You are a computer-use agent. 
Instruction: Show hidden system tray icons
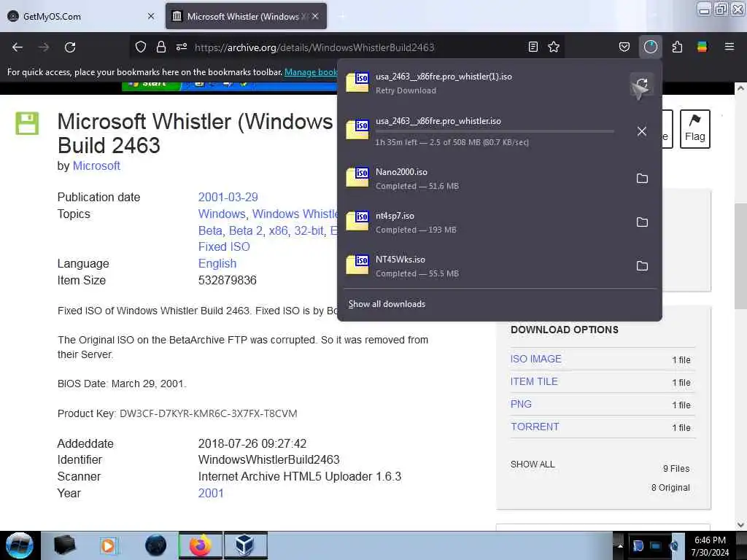click(x=620, y=545)
